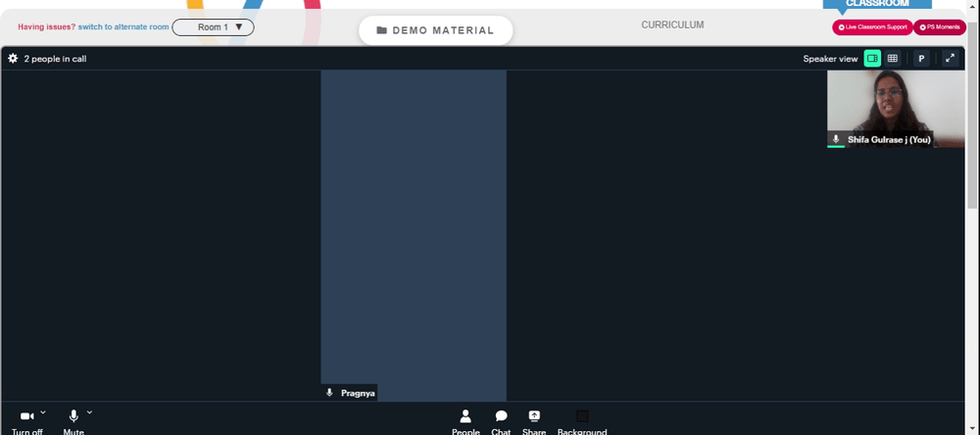
Task: Open the Curriculum tab
Action: click(x=672, y=25)
